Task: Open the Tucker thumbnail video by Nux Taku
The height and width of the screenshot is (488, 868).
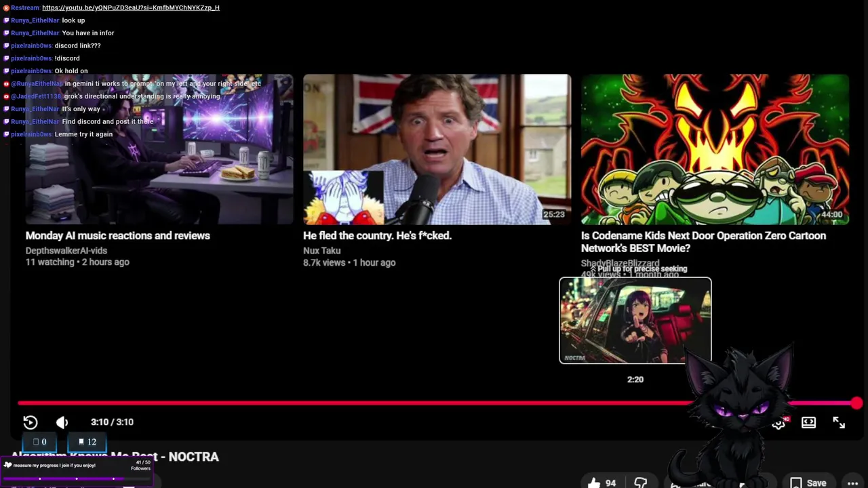Action: pos(437,149)
